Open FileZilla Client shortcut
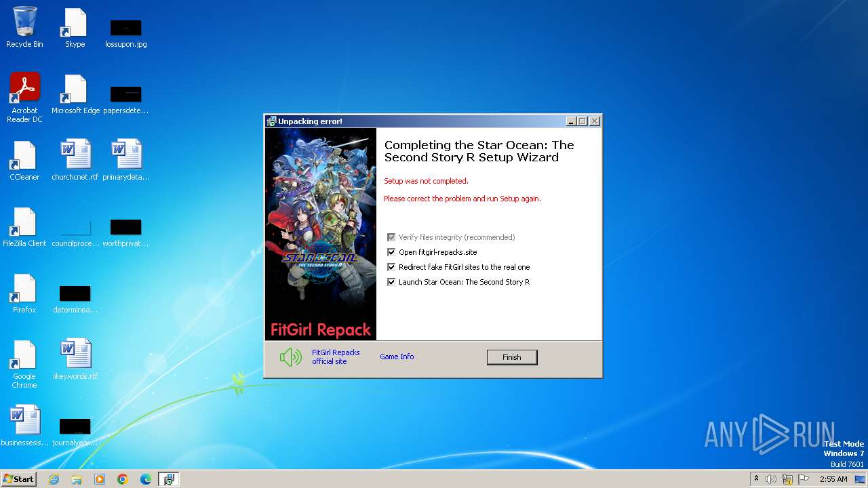Viewport: 868px width, 488px height. 24,227
